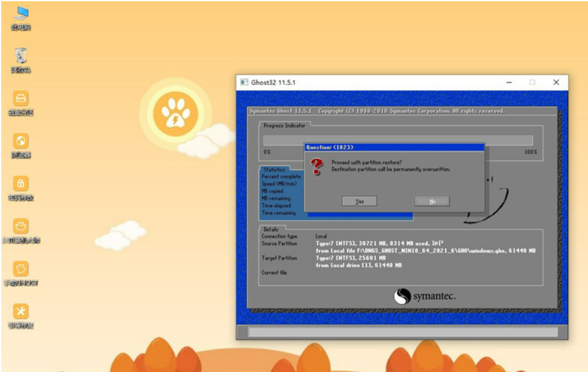Click the Ghost32 11.5.1 title bar icon
Screen dimensions: 588x372
[x=244, y=82]
